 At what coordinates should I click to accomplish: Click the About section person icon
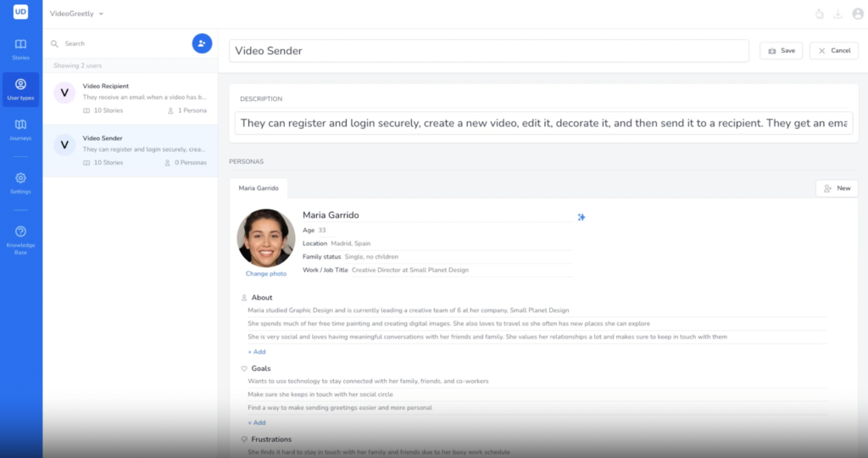tap(244, 298)
